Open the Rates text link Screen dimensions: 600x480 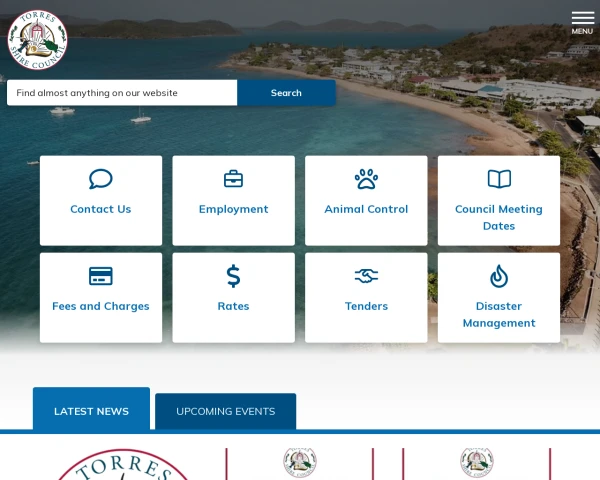coord(233,306)
